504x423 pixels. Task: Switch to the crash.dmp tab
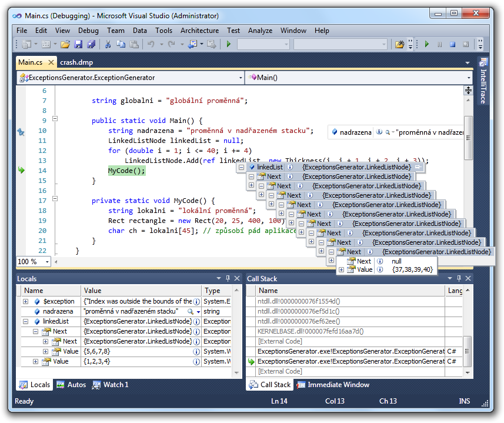(76, 62)
